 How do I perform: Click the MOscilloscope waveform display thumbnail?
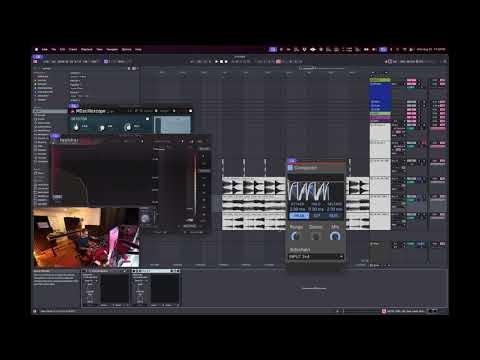tap(172, 125)
